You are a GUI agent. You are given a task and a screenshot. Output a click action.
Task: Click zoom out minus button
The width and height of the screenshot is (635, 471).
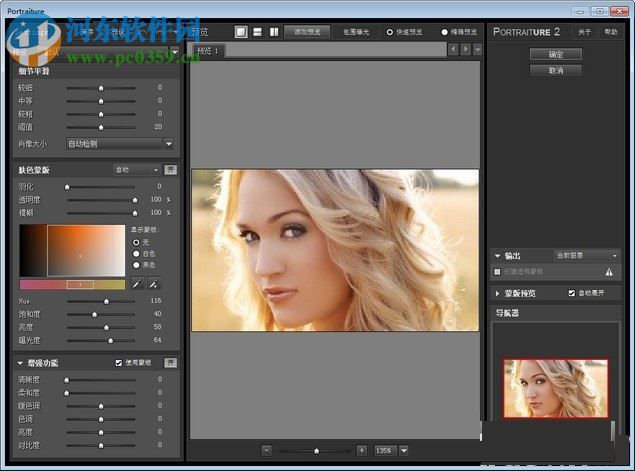266,450
